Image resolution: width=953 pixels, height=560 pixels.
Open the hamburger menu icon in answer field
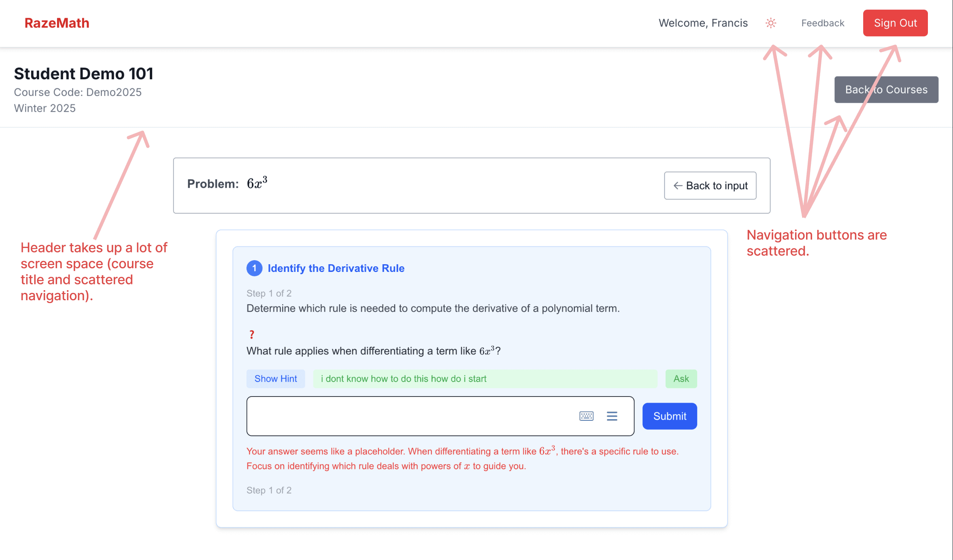612,416
